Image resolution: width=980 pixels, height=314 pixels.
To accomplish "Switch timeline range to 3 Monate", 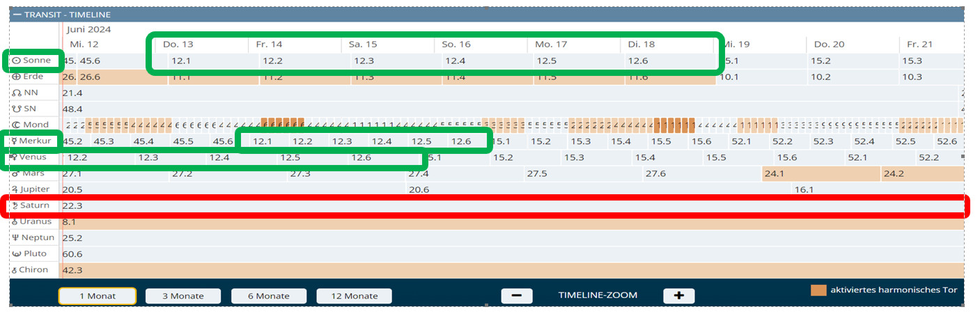I will click(x=183, y=296).
